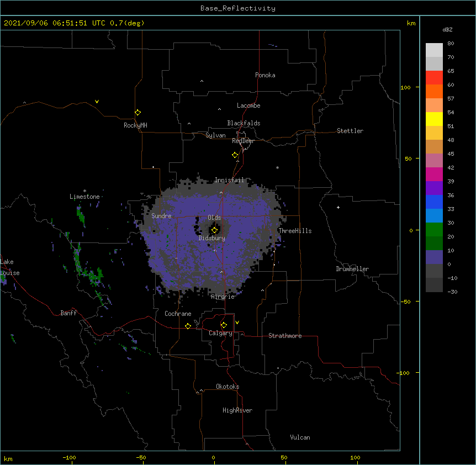The width and height of the screenshot is (476, 465).
Task: Click the -30 value in dBZ legend
Action: [452, 292]
